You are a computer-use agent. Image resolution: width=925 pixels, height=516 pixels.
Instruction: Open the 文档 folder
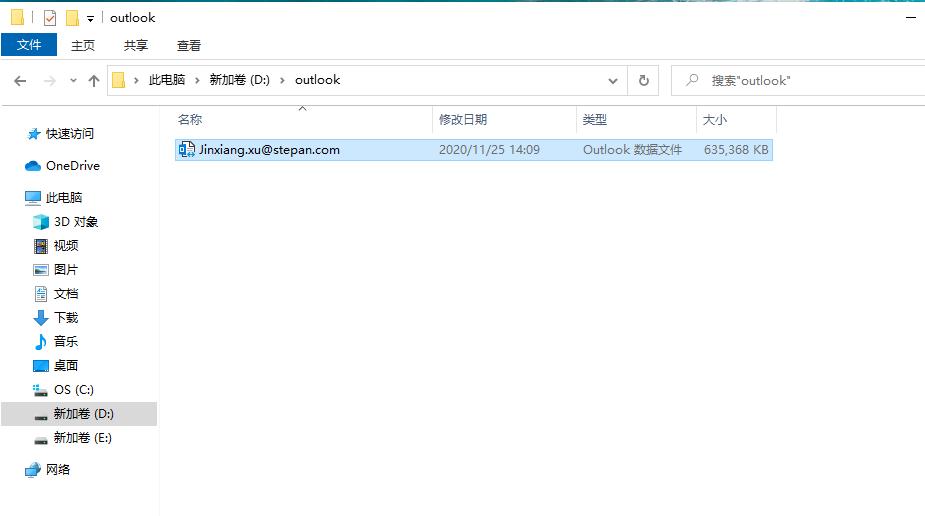(x=65, y=294)
